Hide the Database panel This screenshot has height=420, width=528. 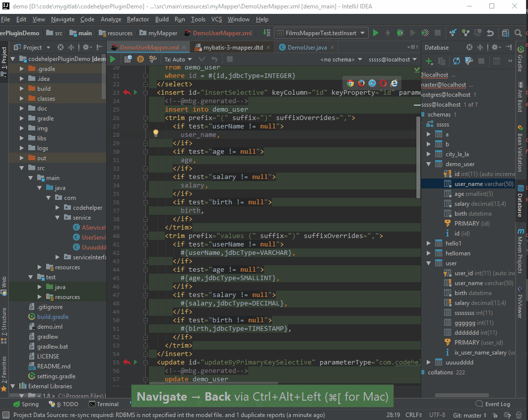509,48
